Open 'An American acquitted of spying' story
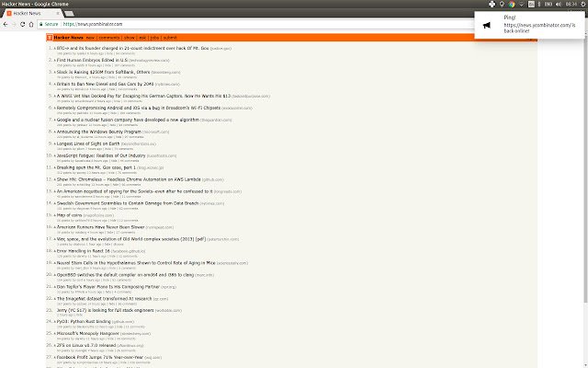The image size is (588, 368). (x=135, y=191)
